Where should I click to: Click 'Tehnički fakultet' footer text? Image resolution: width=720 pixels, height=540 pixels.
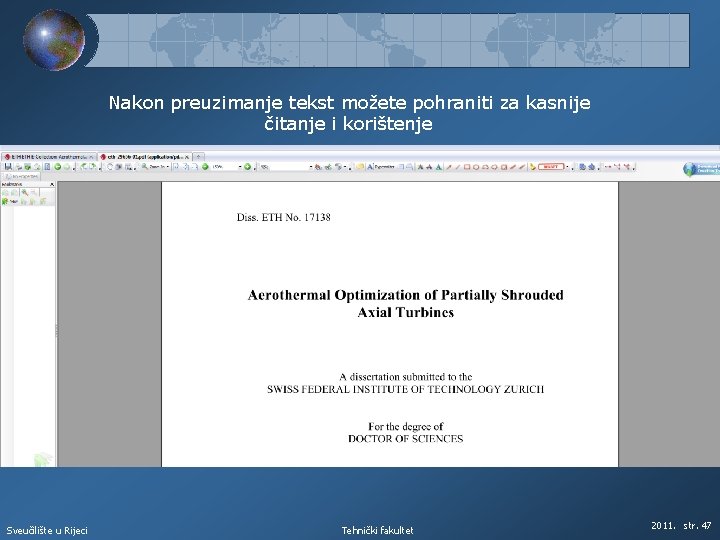point(377,530)
